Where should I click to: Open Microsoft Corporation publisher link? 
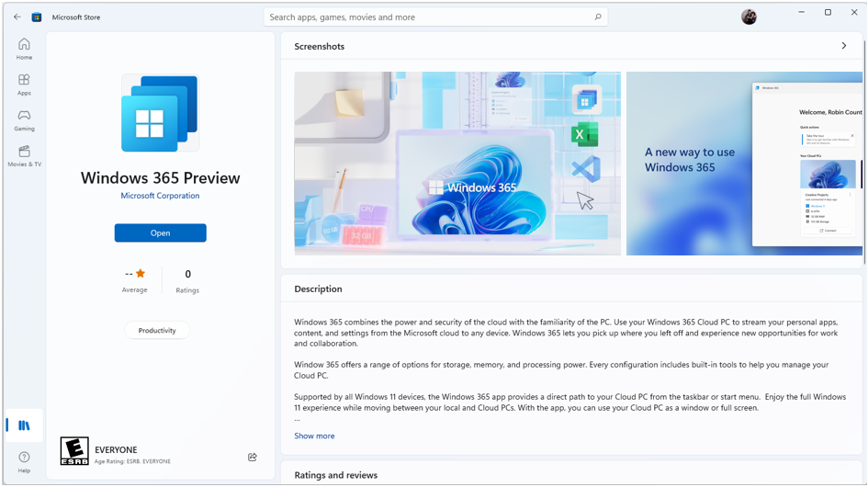160,196
